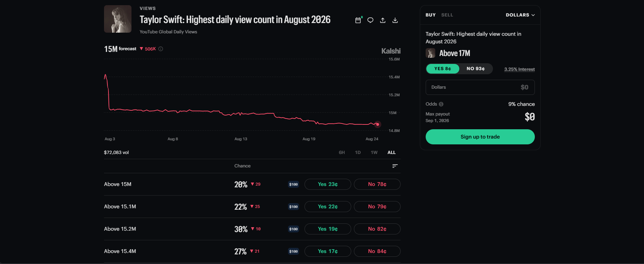Select Yes 23¢ for Above 15M
Image resolution: width=644 pixels, height=264 pixels.
pyautogui.click(x=328, y=184)
